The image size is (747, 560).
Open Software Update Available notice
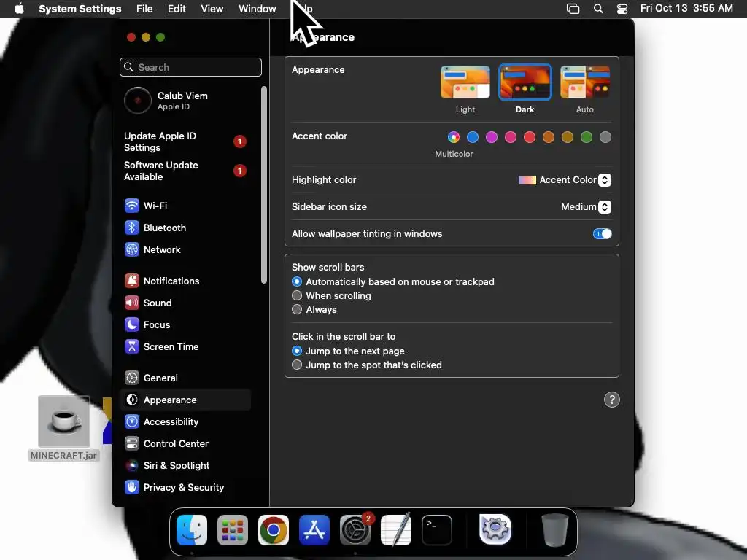(185, 171)
